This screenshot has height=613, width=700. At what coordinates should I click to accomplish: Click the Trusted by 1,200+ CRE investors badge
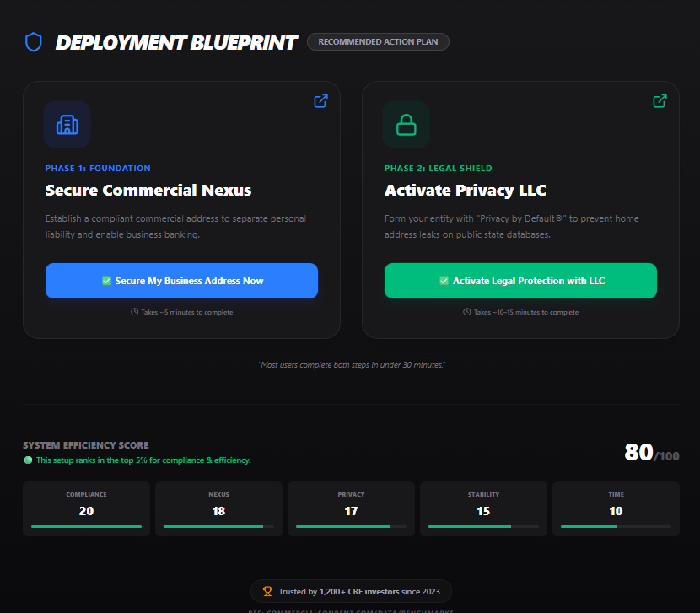351,591
